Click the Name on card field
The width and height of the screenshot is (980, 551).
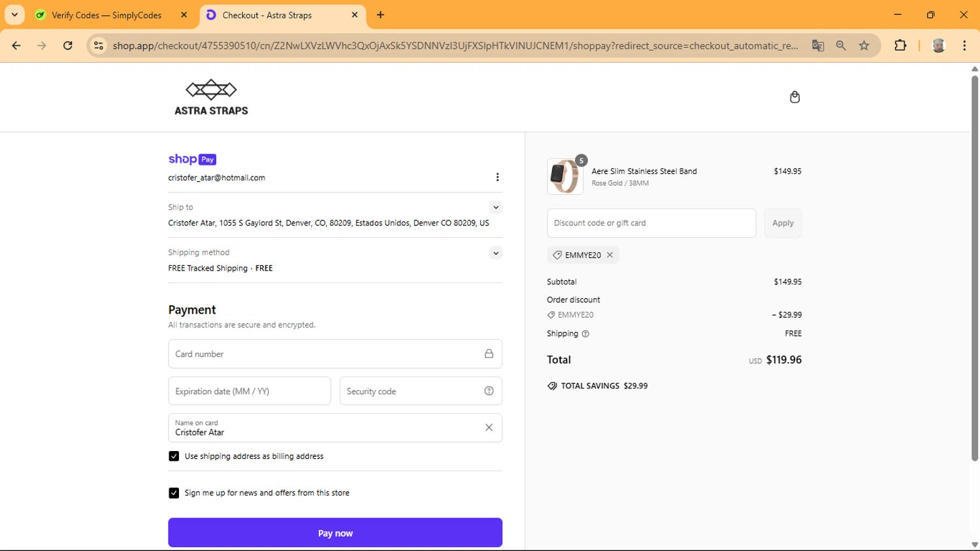(x=335, y=427)
